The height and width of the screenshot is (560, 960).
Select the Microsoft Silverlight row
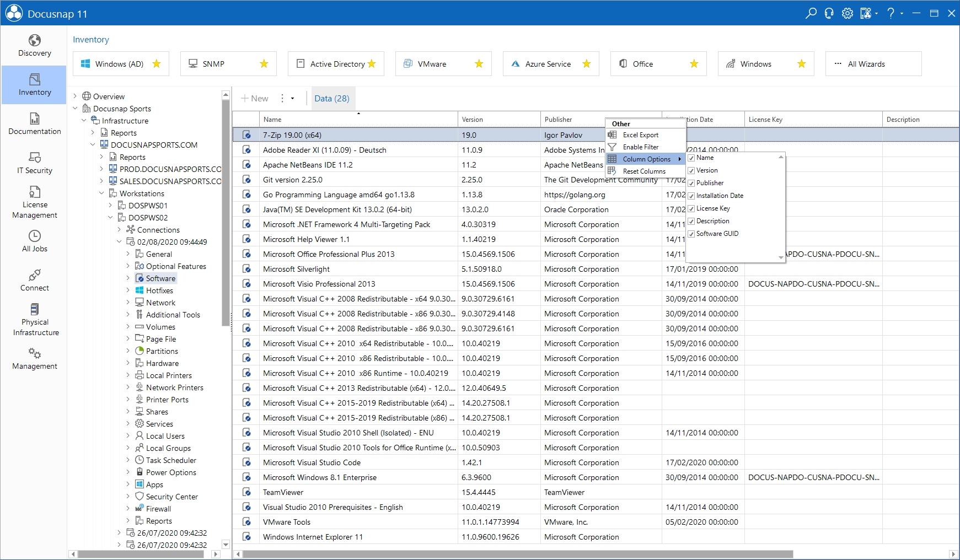596,269
